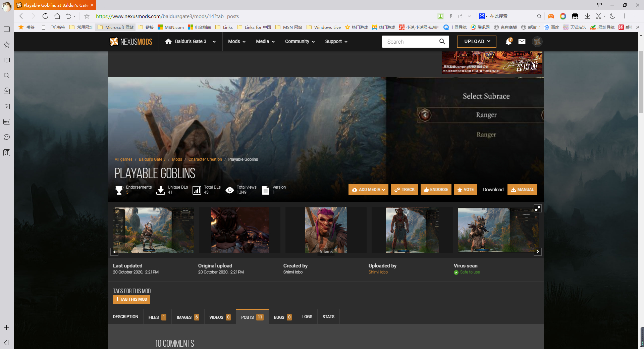Open a new browser tab

click(x=102, y=5)
